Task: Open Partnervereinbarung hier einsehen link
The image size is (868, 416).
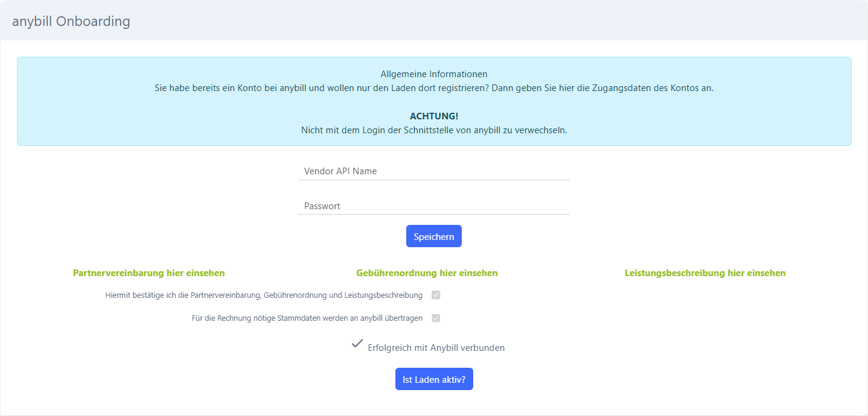Action: (x=149, y=273)
